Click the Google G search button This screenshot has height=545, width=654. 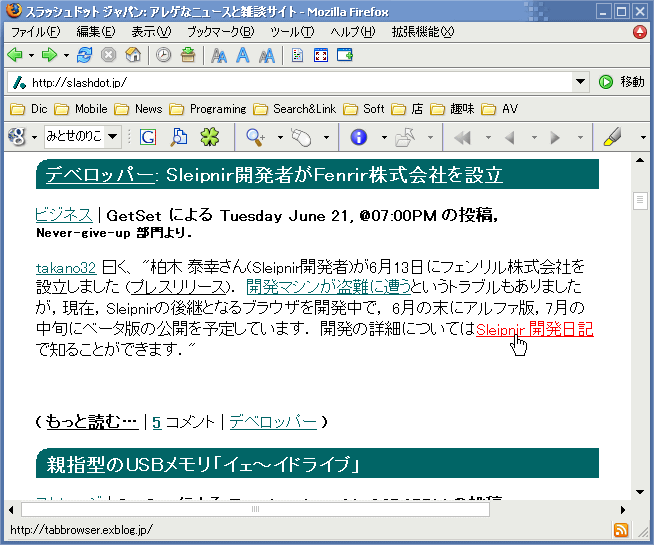pos(148,137)
